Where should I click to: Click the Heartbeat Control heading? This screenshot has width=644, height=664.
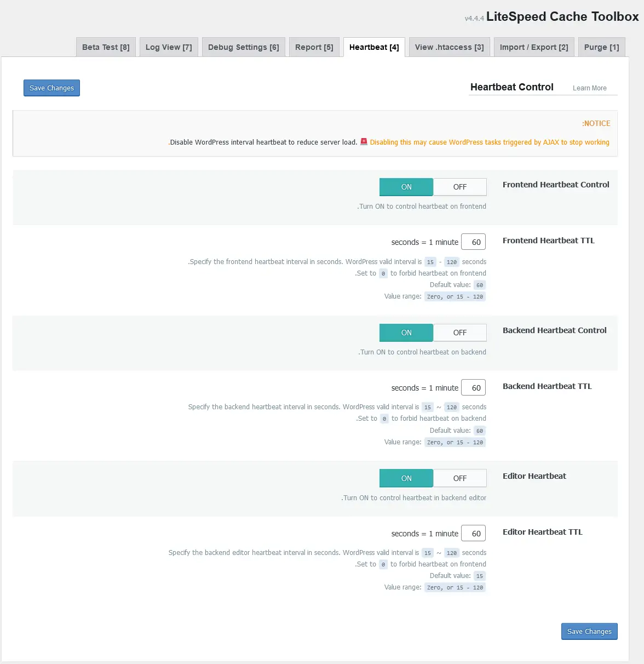click(512, 87)
